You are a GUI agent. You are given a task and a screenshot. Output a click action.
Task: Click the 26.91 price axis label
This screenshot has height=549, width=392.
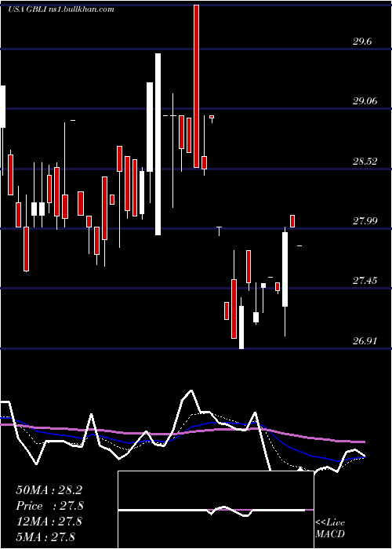(365, 340)
